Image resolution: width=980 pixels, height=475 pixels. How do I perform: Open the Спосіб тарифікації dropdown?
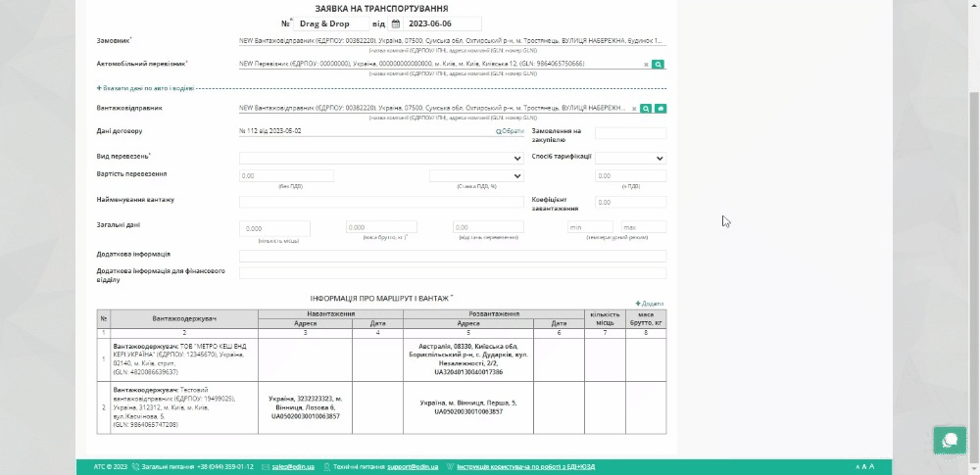pyautogui.click(x=630, y=157)
